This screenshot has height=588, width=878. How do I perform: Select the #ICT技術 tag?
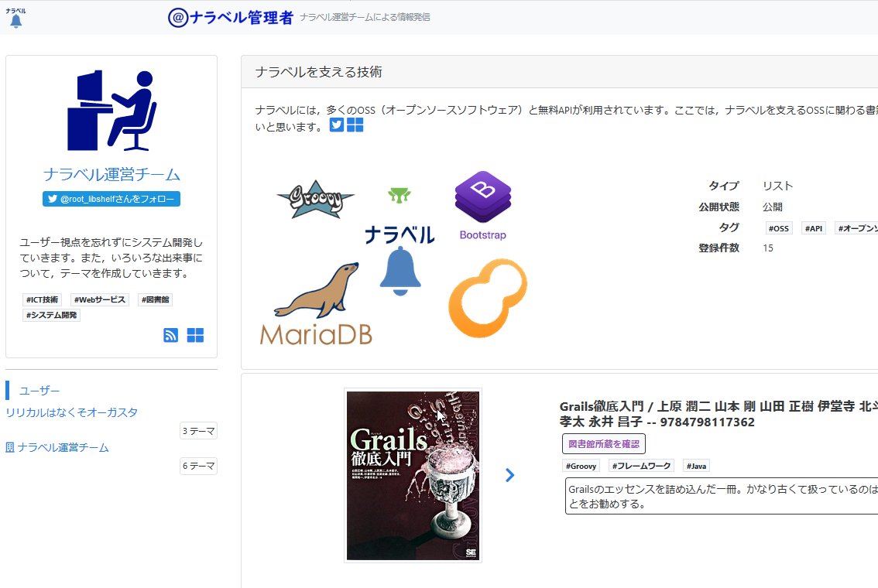point(42,299)
